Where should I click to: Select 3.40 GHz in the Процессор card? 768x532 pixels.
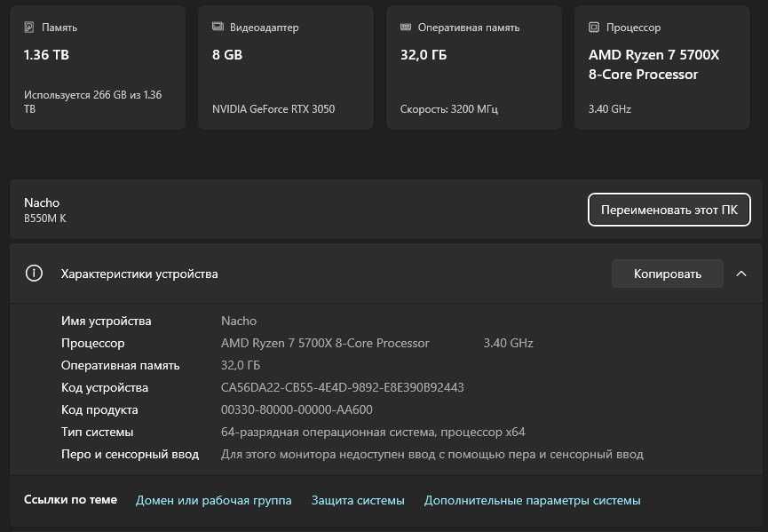[609, 108]
